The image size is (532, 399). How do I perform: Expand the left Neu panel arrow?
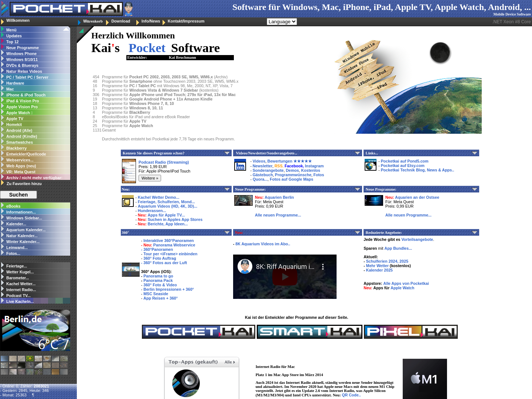point(227,189)
